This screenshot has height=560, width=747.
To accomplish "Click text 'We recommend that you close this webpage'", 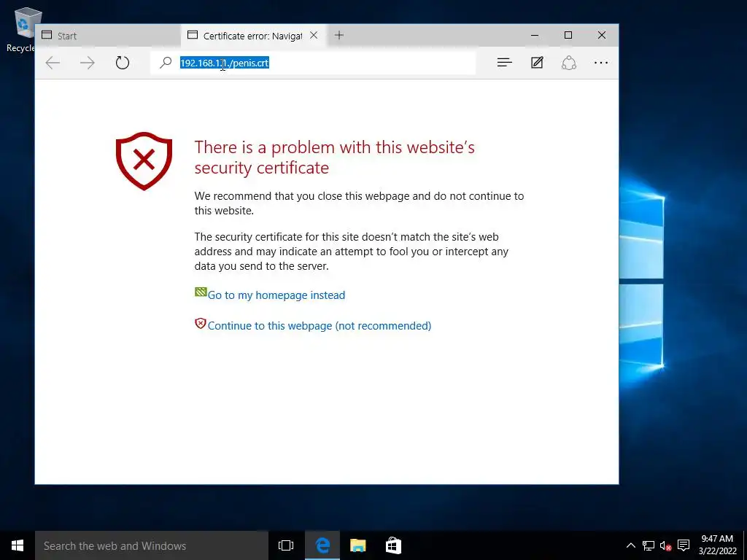I will (x=301, y=196).
